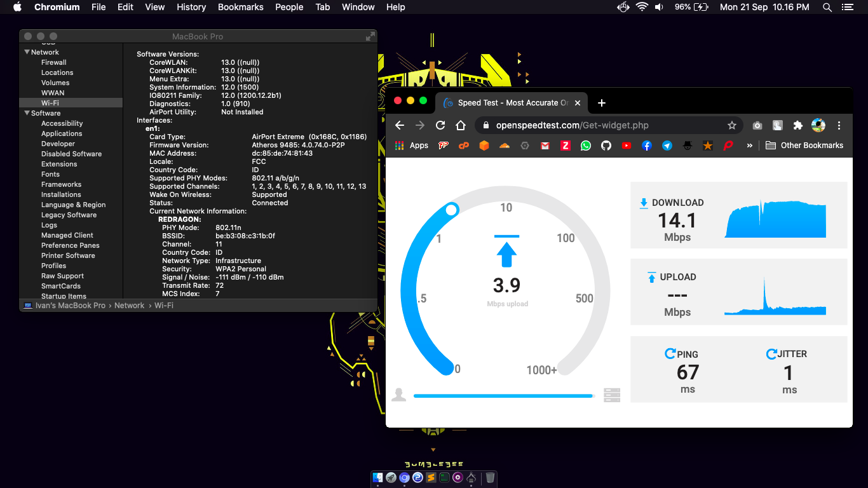This screenshot has height=488, width=868.
Task: Open the History menu
Action: pyautogui.click(x=191, y=7)
